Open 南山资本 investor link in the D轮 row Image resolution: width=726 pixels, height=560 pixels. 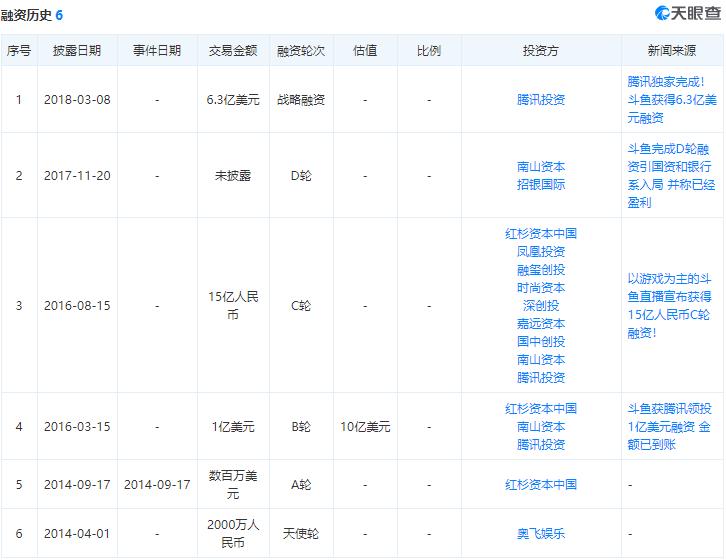pos(541,167)
